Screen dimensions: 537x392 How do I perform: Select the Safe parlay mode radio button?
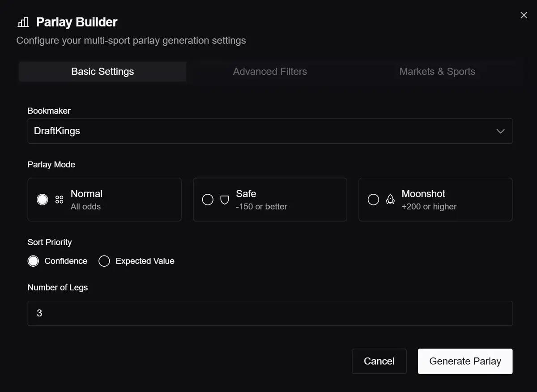coord(208,200)
